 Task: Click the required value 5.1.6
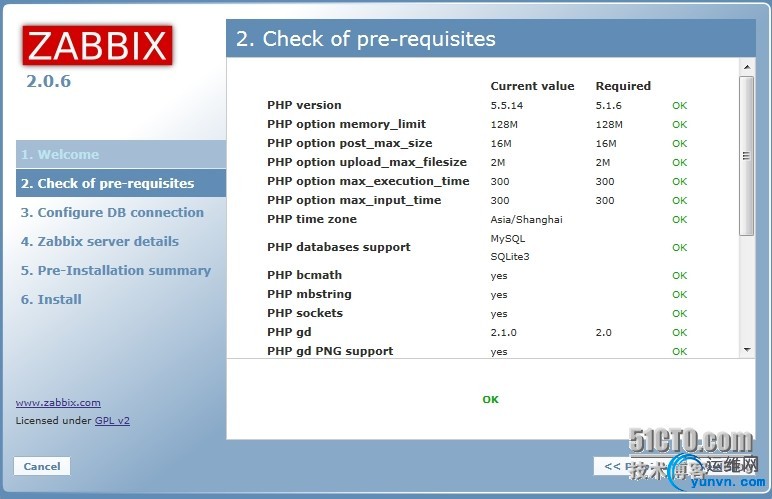(609, 105)
